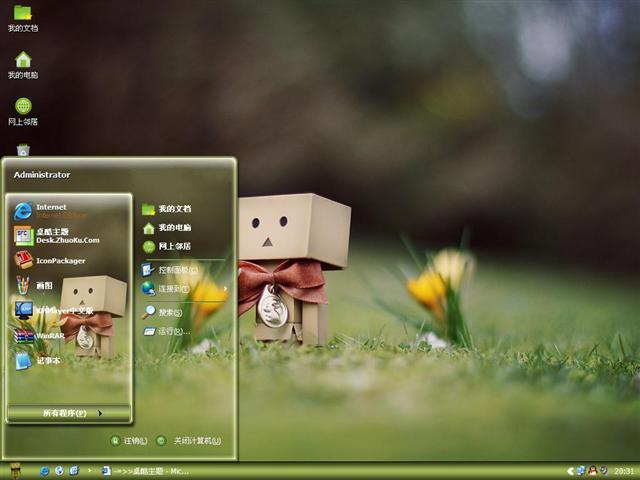Click the 注销(L) log off button
The height and width of the screenshot is (480, 640).
pos(129,441)
